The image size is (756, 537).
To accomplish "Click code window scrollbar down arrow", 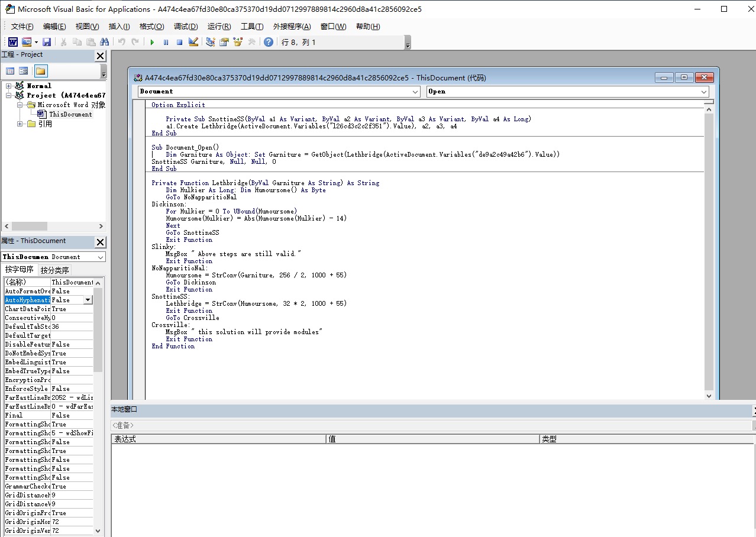I will pos(709,396).
